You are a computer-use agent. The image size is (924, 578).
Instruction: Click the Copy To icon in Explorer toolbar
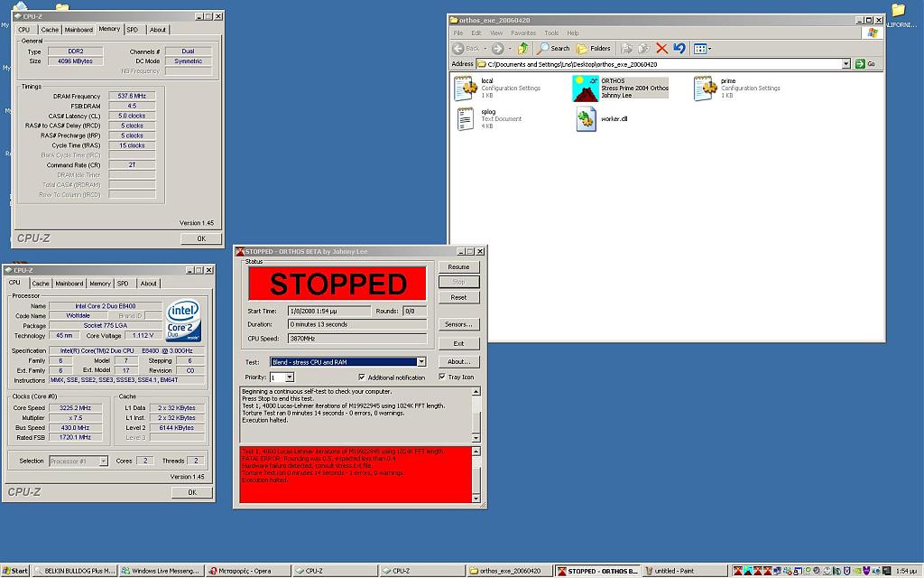pos(644,49)
